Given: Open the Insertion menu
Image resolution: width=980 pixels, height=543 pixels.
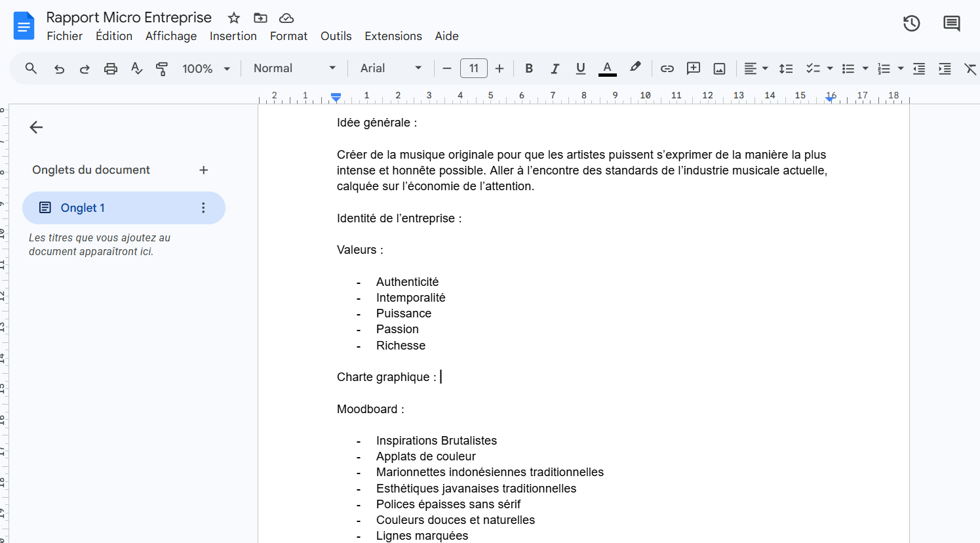Looking at the screenshot, I should pos(233,36).
